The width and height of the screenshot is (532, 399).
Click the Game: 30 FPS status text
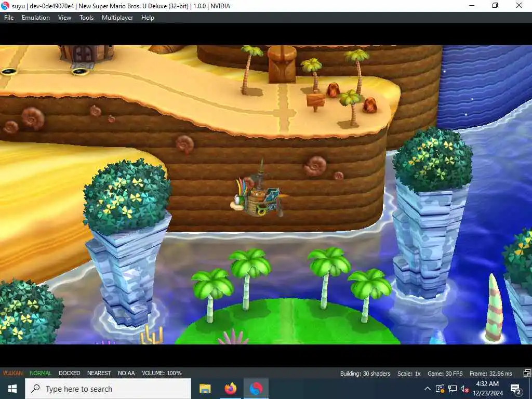tap(445, 374)
